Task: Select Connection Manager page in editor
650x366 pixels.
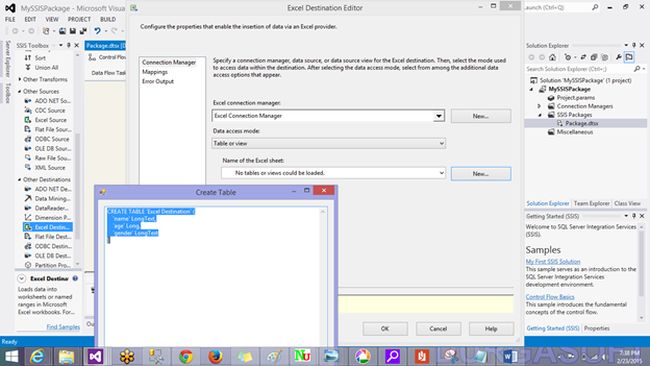Action: click(169, 62)
